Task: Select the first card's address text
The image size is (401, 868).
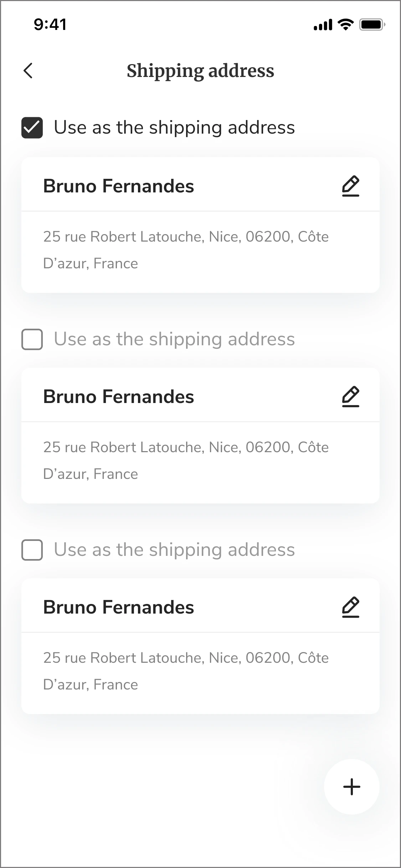Action: (x=185, y=250)
